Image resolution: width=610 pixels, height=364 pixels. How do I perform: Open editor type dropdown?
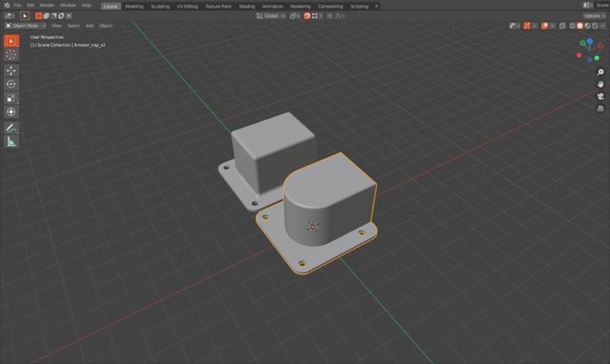pyautogui.click(x=9, y=16)
